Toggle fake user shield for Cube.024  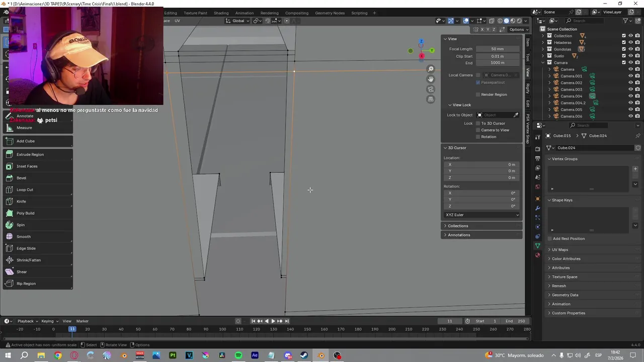[x=638, y=148]
